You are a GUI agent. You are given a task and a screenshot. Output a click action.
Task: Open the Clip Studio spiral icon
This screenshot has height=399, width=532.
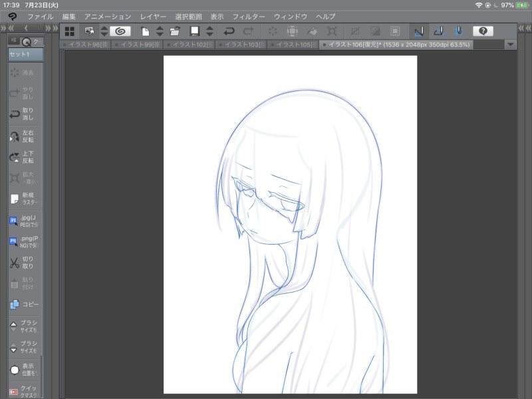point(120,31)
